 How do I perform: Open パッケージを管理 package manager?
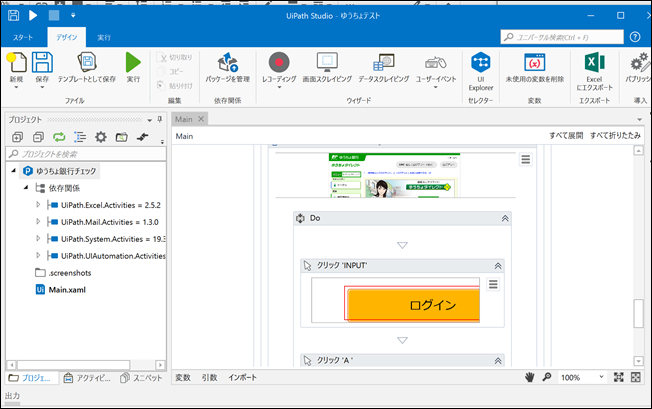click(x=227, y=67)
